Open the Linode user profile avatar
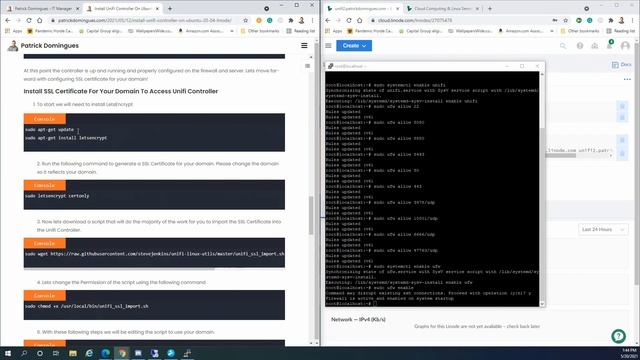Image resolution: width=640 pixels, height=360 pixels. [x=625, y=46]
